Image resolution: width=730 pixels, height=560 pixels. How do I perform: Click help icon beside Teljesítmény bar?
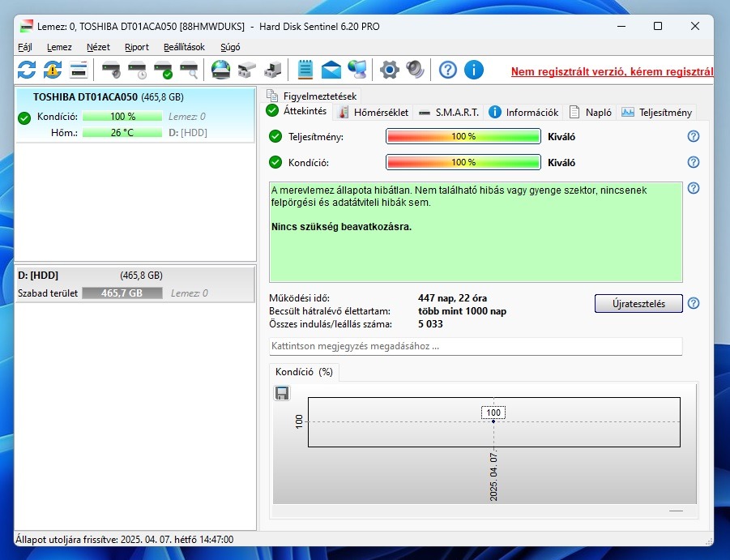pos(694,136)
